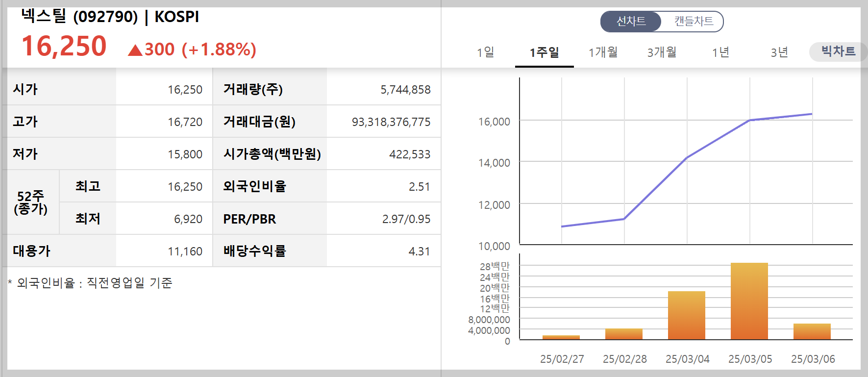The image size is (868, 377).
Task: Click the 8,000,000 volume axis label
Action: 489,320
